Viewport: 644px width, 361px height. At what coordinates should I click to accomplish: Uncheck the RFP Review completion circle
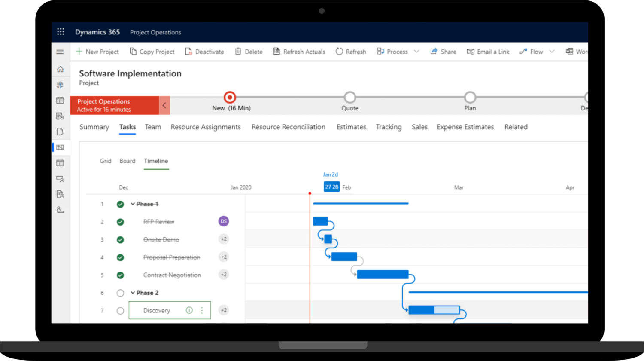coord(120,222)
